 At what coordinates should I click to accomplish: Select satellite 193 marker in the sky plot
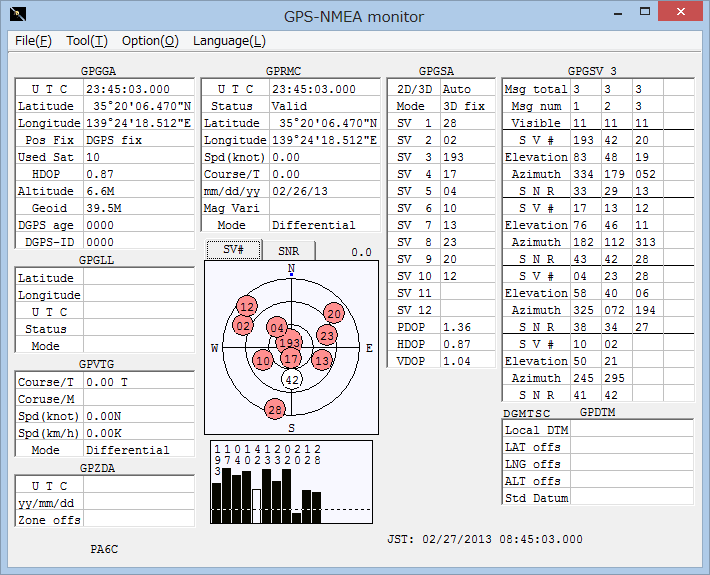290,343
